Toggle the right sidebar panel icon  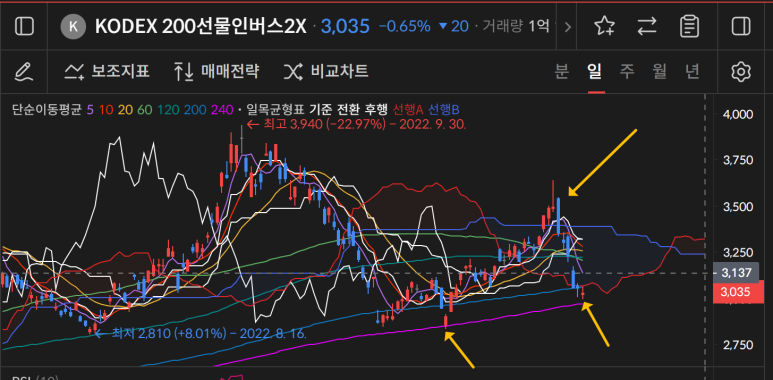(x=741, y=26)
